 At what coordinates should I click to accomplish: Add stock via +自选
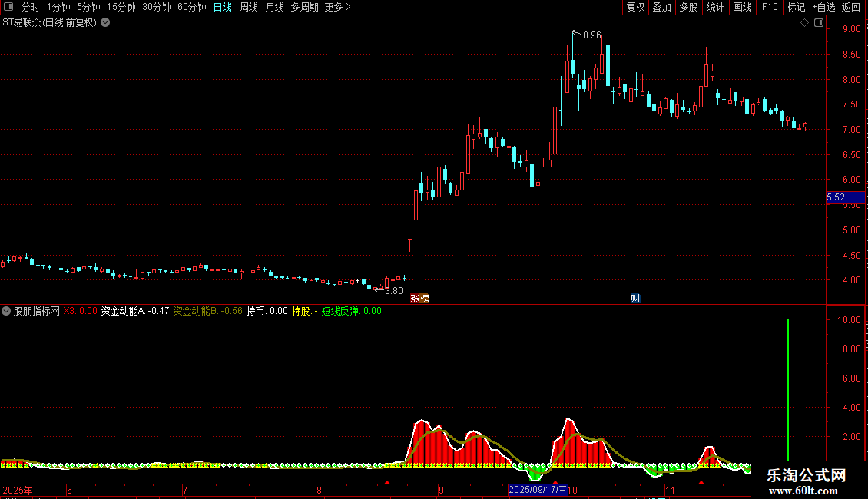823,7
